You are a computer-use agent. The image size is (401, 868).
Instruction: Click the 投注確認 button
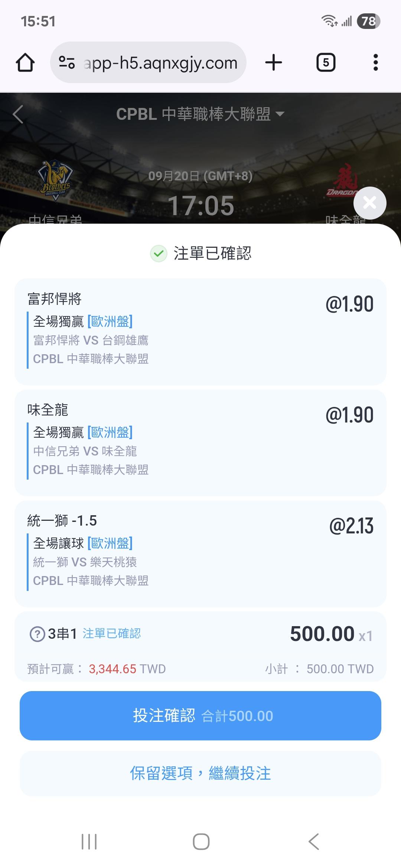tap(200, 716)
